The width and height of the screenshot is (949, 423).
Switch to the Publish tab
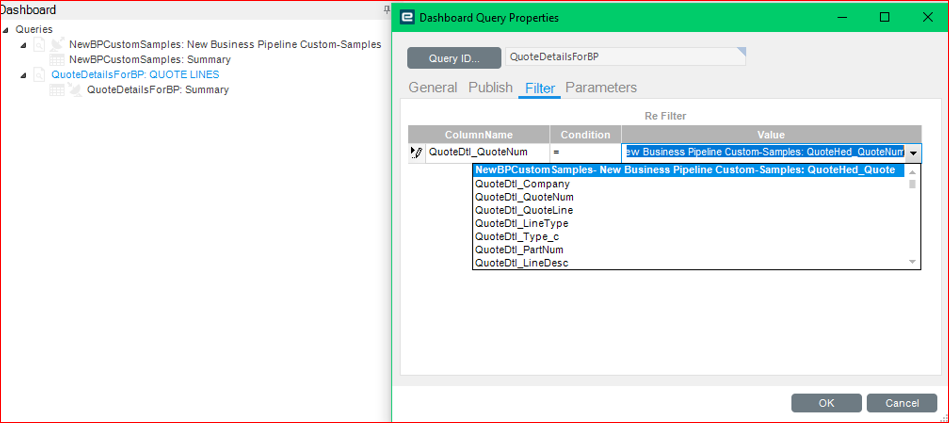pos(490,88)
